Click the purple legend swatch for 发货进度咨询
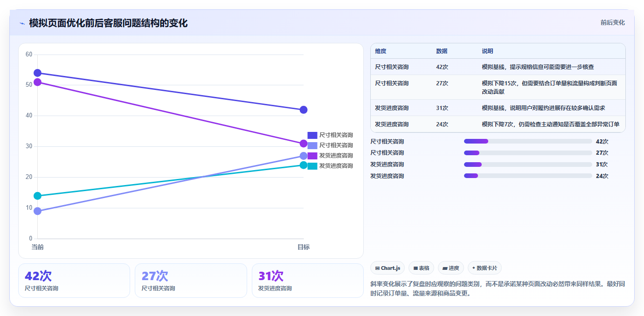Screen dimensions: 644x316 (312, 156)
